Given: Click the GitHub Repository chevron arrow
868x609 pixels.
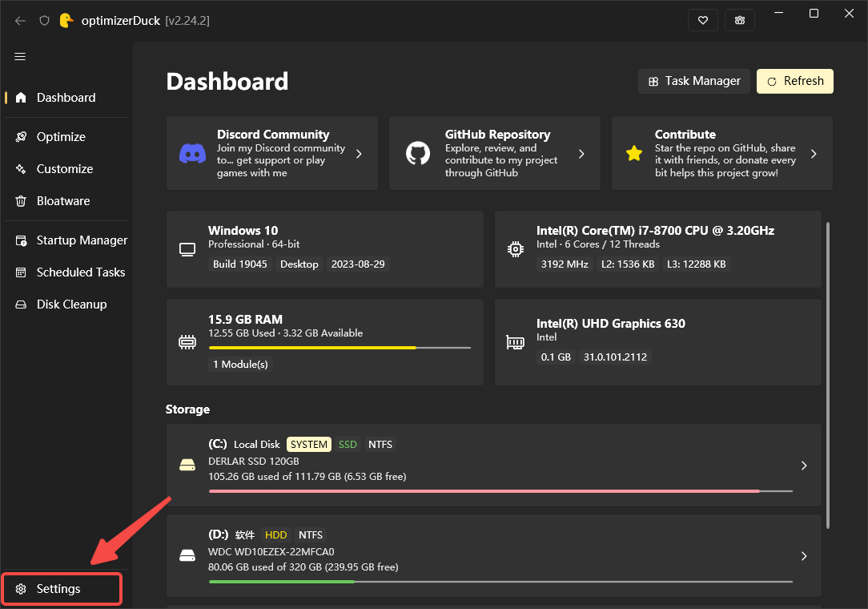Looking at the screenshot, I should pyautogui.click(x=581, y=154).
